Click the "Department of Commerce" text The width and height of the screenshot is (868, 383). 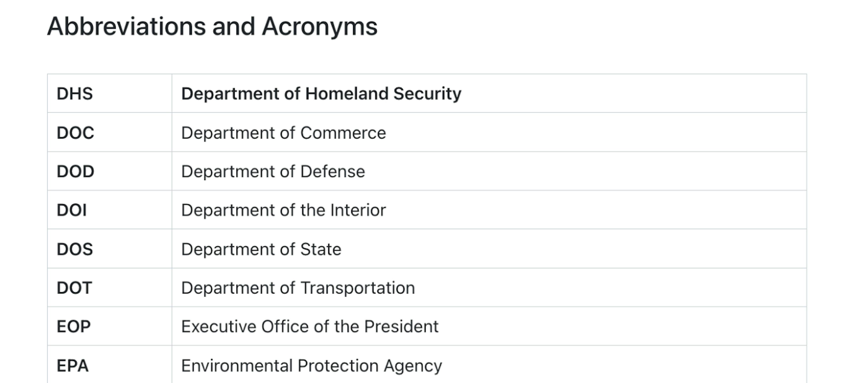click(283, 133)
